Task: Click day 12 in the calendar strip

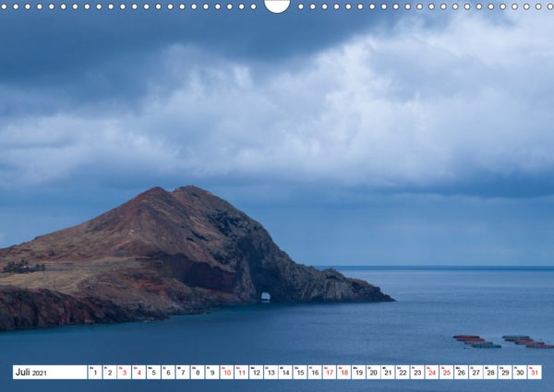Action: [x=256, y=373]
